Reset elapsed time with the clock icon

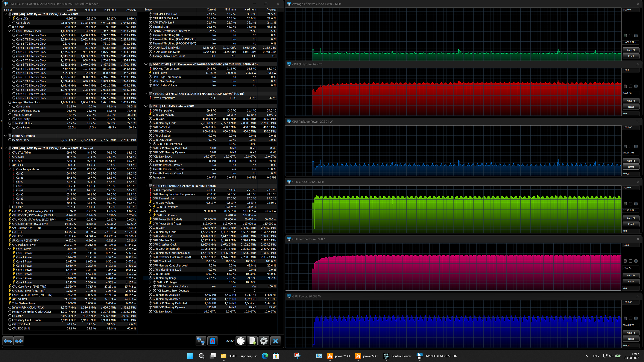coord(241,341)
